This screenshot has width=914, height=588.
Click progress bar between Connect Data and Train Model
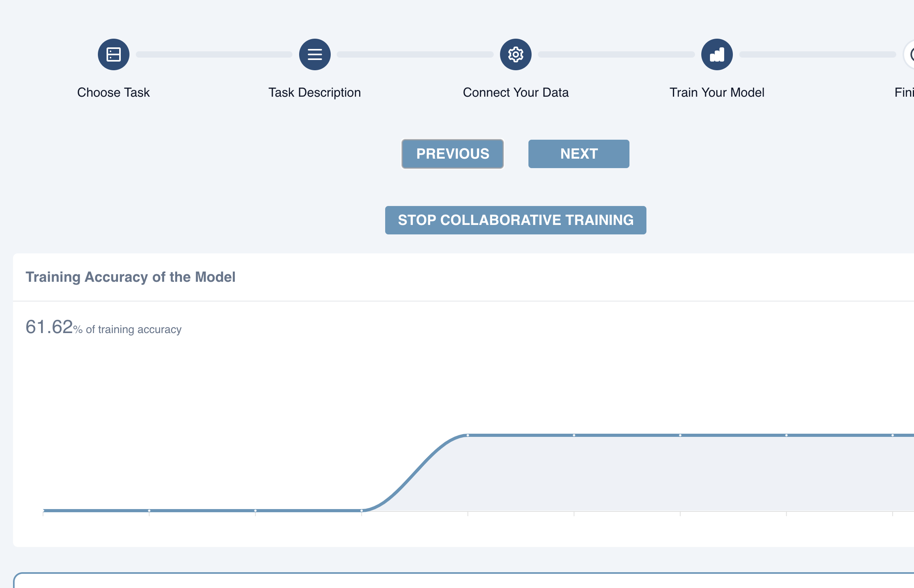click(616, 54)
